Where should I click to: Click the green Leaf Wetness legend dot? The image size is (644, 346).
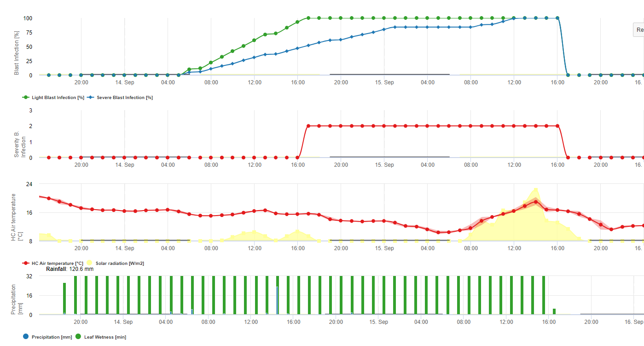(78, 337)
